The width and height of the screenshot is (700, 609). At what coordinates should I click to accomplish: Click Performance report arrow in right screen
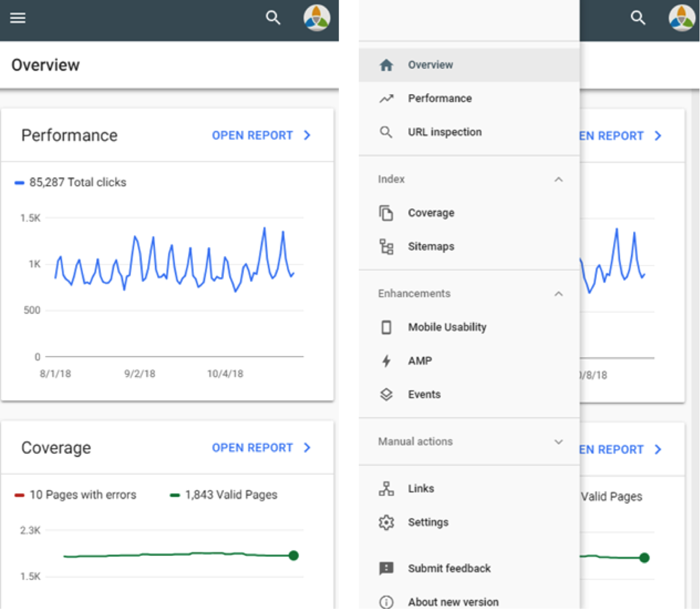(658, 136)
